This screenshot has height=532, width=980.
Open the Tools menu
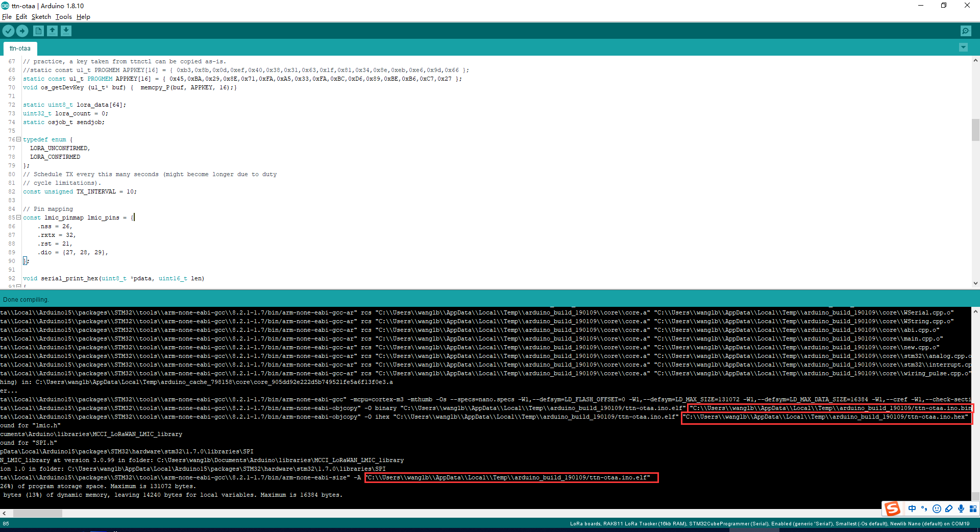click(x=64, y=17)
